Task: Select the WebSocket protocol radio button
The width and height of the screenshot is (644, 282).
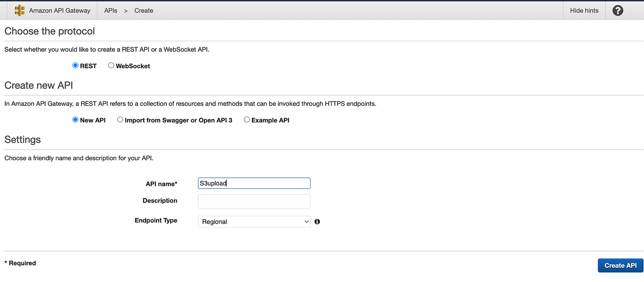Action: click(x=111, y=66)
